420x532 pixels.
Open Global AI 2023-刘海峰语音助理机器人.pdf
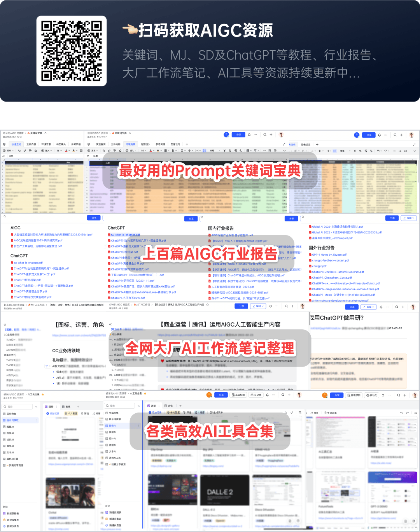point(338,226)
